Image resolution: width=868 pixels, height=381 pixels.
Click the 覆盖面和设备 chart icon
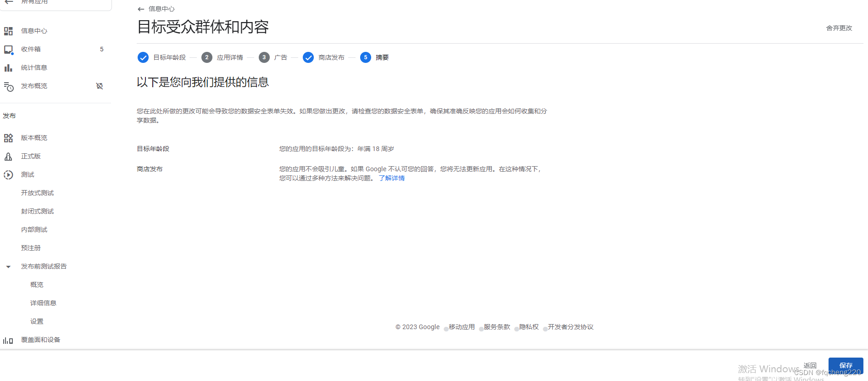tap(8, 341)
